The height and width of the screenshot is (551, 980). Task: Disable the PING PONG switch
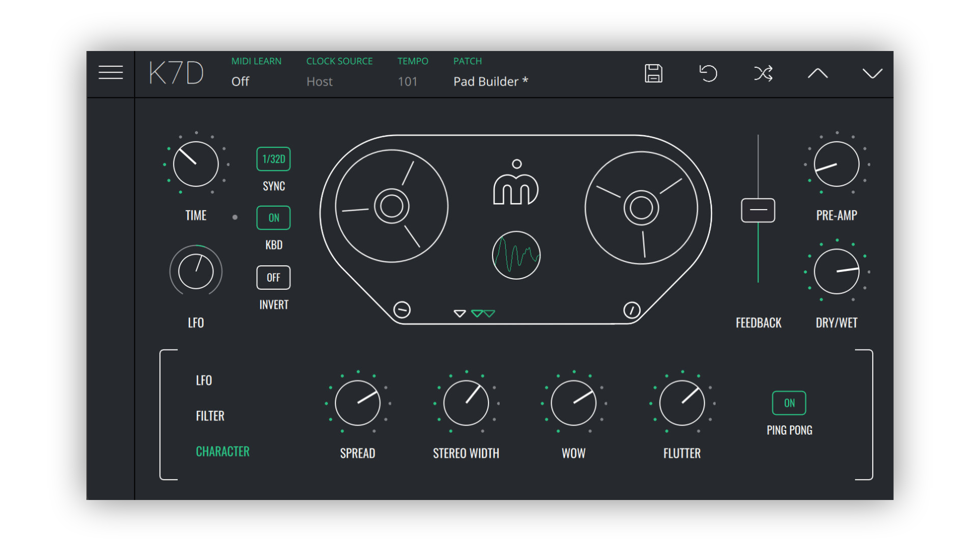[x=789, y=403]
